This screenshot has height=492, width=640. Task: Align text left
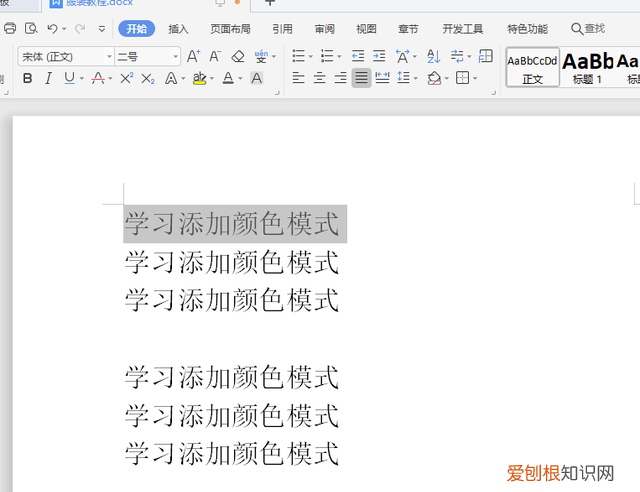pos(298,78)
